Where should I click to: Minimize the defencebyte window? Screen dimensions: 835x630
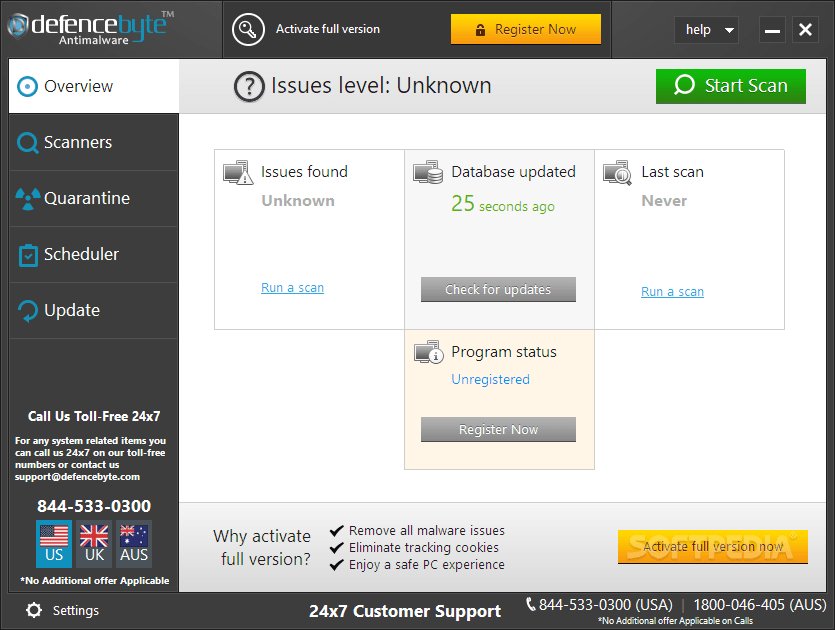[772, 30]
